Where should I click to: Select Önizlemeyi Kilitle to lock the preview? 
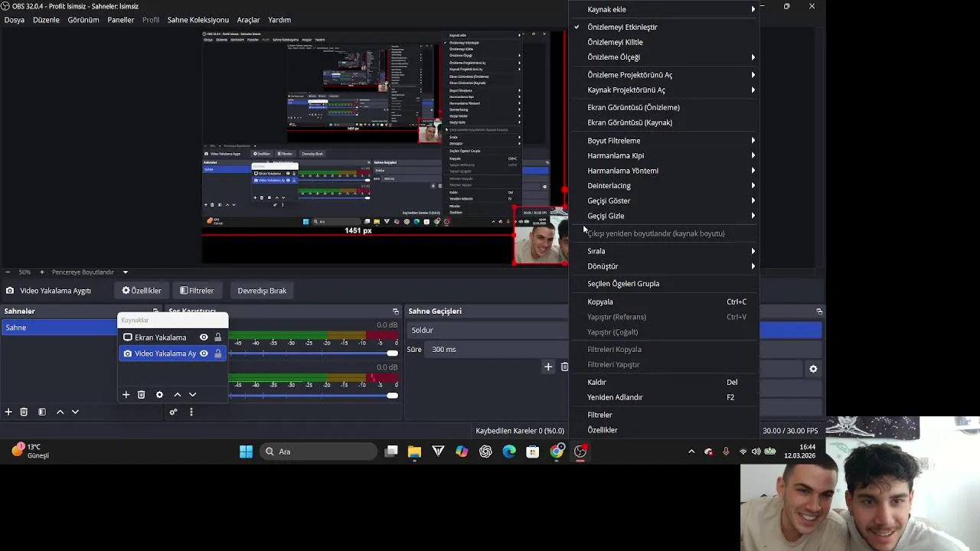[665, 42]
